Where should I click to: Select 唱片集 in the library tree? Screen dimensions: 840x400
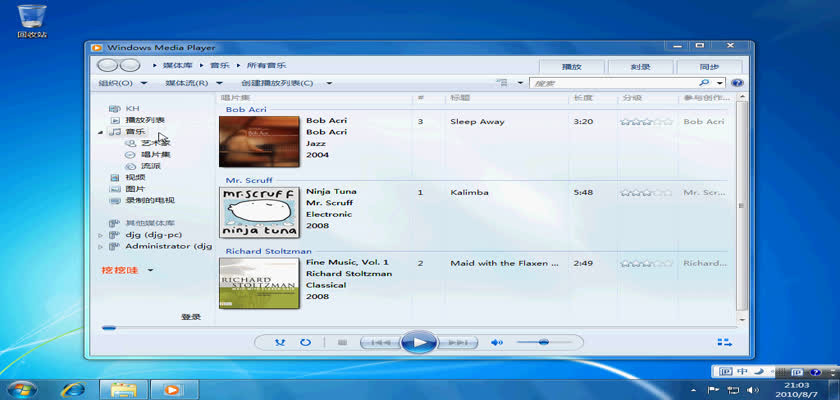click(x=154, y=155)
